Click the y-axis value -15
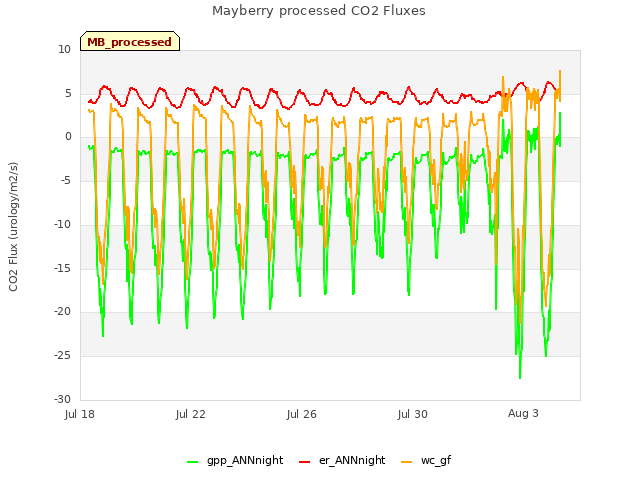The image size is (640, 480). (x=62, y=268)
